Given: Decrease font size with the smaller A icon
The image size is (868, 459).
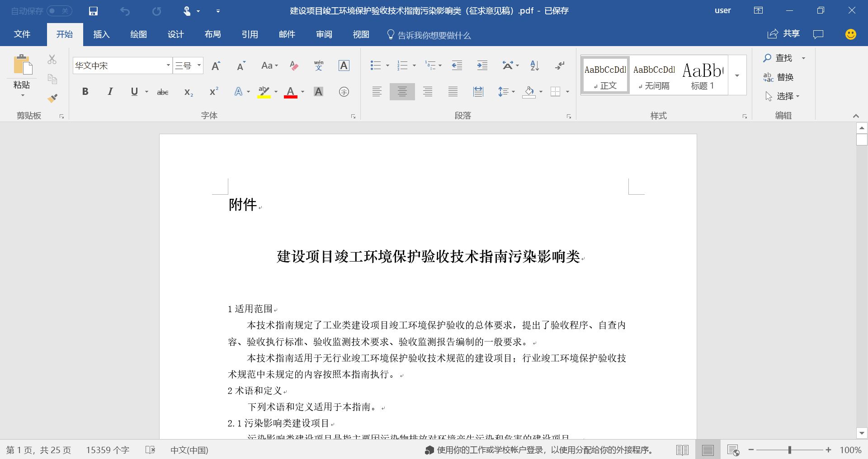Looking at the screenshot, I should pos(241,66).
